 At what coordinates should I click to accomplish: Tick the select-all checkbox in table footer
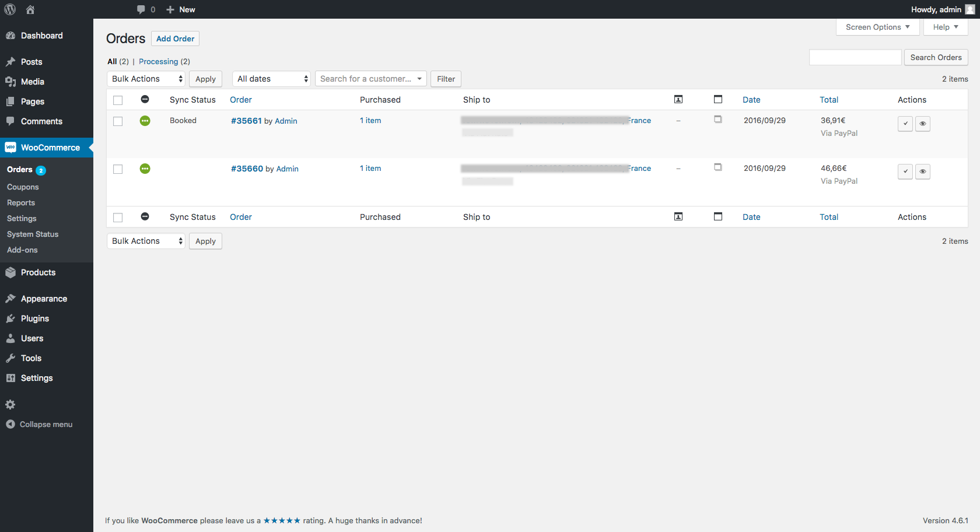tap(118, 218)
